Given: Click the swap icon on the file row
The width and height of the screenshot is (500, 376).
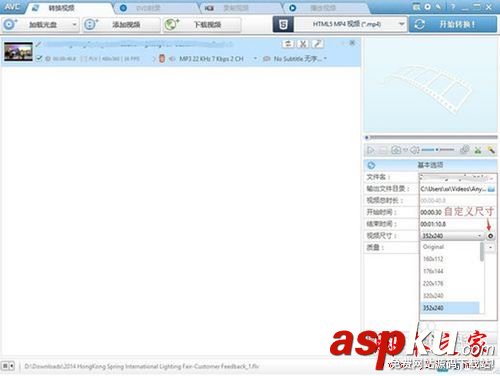Looking at the screenshot, I should tap(288, 44).
